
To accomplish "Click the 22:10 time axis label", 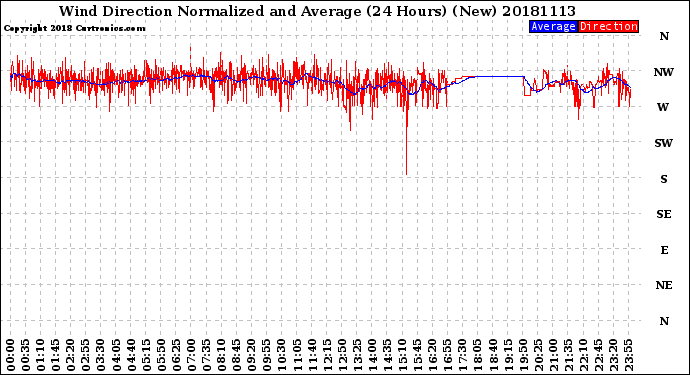I will (584, 355).
